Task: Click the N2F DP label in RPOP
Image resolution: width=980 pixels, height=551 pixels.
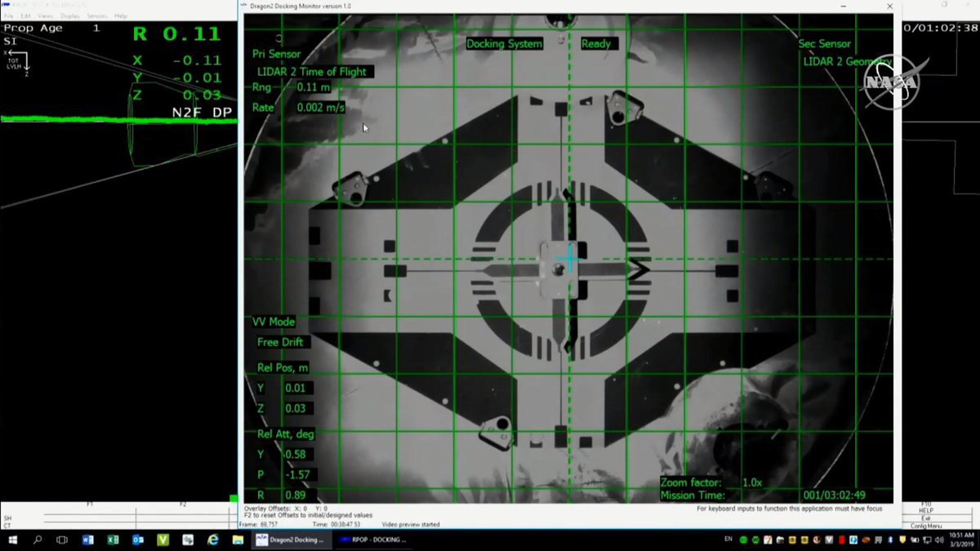Action: [x=202, y=112]
